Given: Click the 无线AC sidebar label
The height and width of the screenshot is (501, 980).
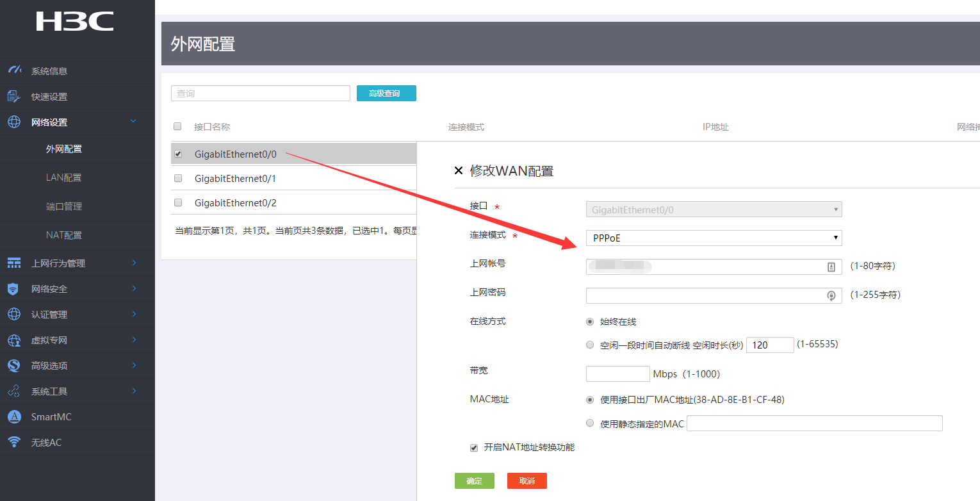Looking at the screenshot, I should tap(46, 443).
